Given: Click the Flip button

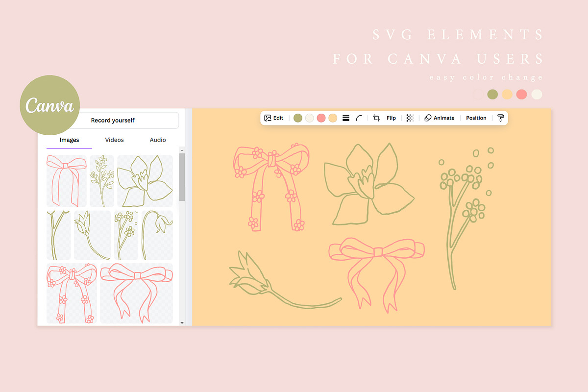Looking at the screenshot, I should [391, 118].
